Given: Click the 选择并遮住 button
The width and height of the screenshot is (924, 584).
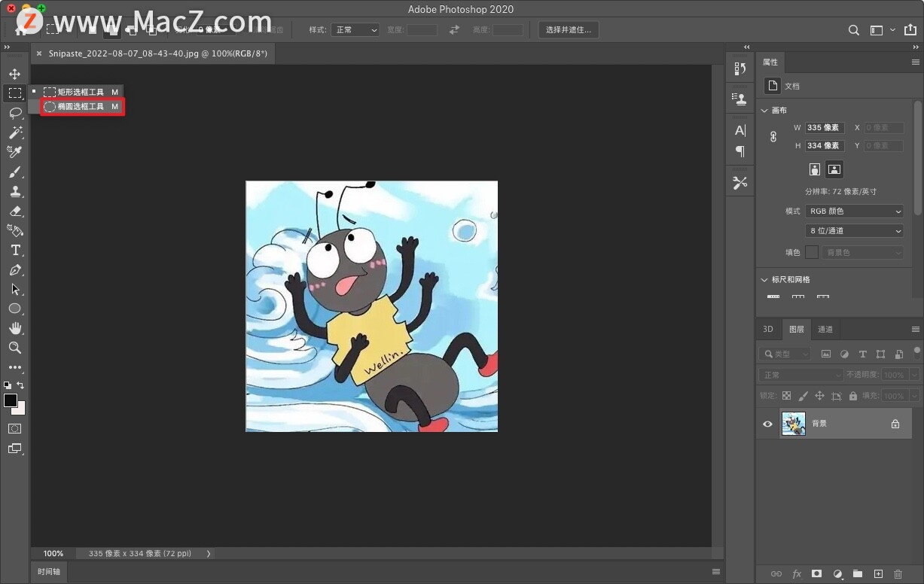Looking at the screenshot, I should (569, 29).
